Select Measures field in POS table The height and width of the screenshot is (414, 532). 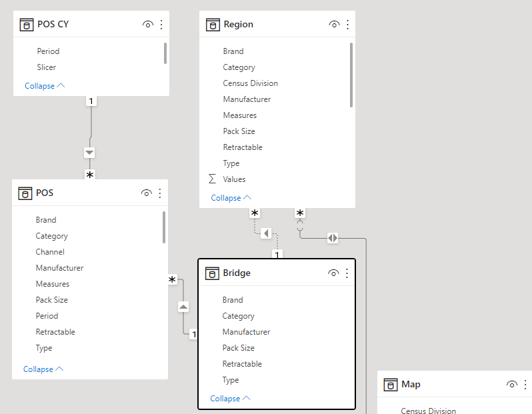(53, 284)
